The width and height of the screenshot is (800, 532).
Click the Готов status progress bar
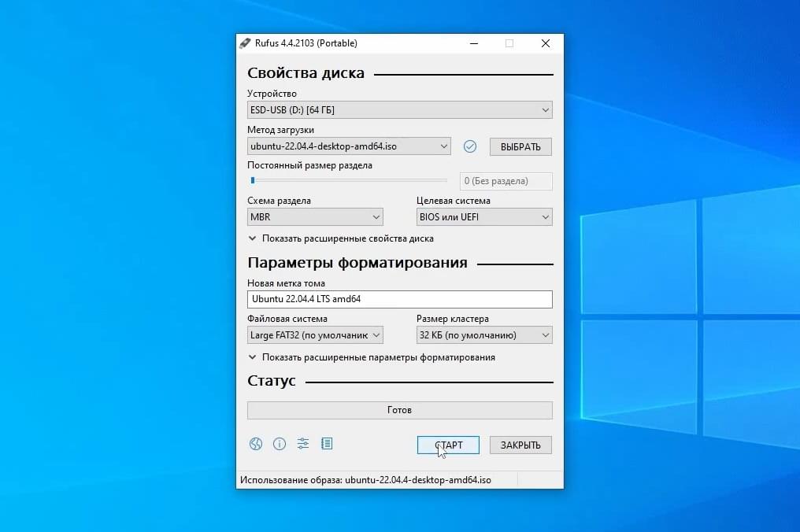[399, 410]
